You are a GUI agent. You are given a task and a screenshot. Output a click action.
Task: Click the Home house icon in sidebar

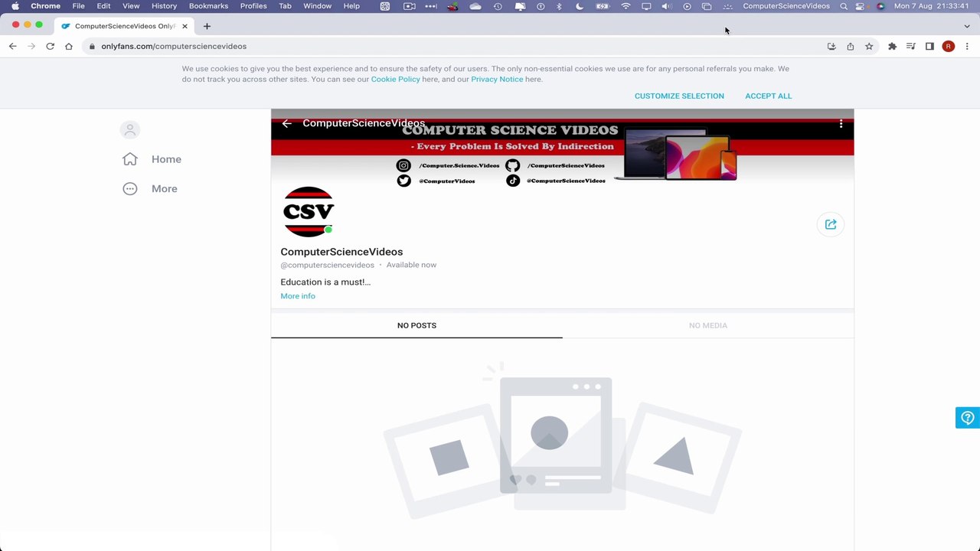tap(130, 159)
